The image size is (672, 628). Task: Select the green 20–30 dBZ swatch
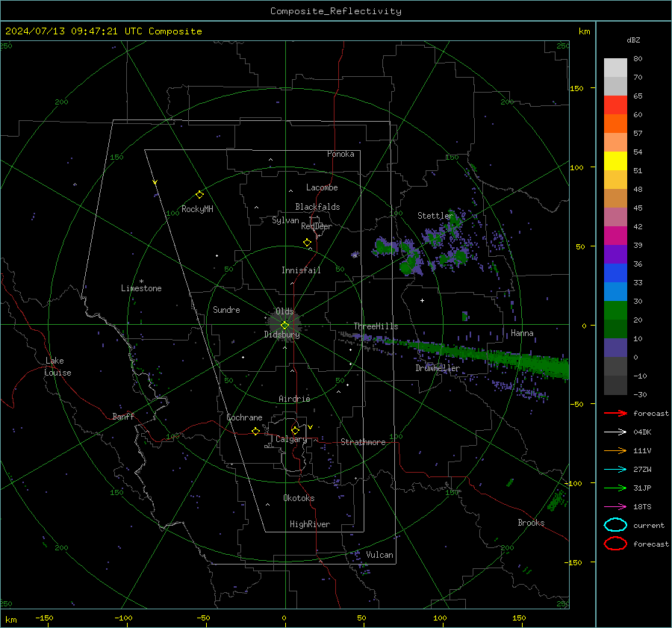(x=615, y=311)
